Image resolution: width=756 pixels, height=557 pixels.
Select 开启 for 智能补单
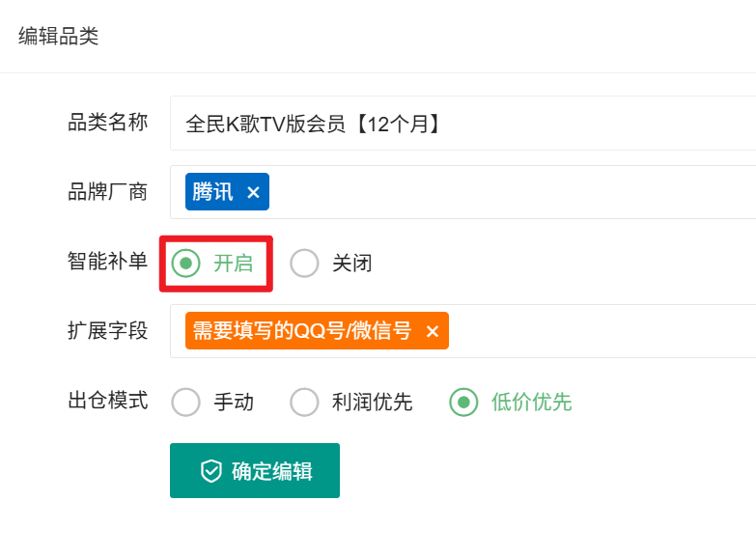coord(186,264)
